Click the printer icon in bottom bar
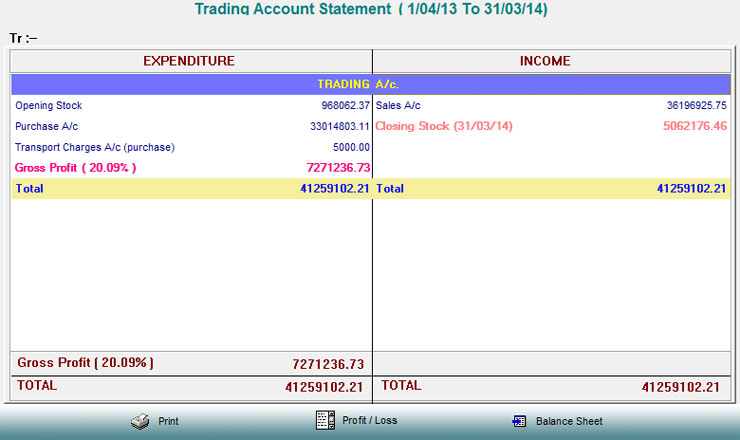Screen dimensions: 740x440 pyautogui.click(x=140, y=421)
